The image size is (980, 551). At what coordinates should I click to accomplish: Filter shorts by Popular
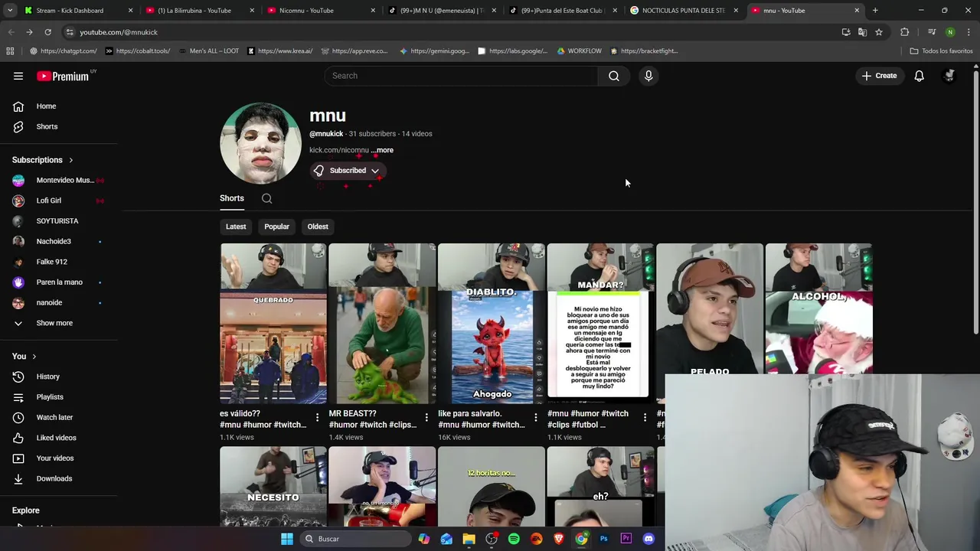[276, 227]
